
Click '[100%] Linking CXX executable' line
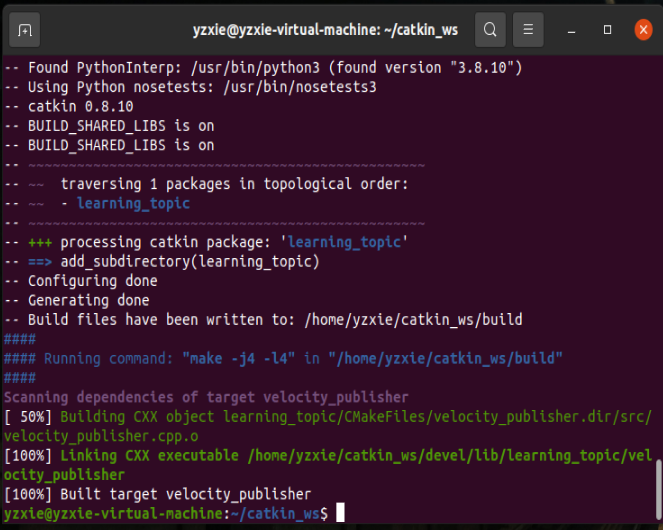328,456
